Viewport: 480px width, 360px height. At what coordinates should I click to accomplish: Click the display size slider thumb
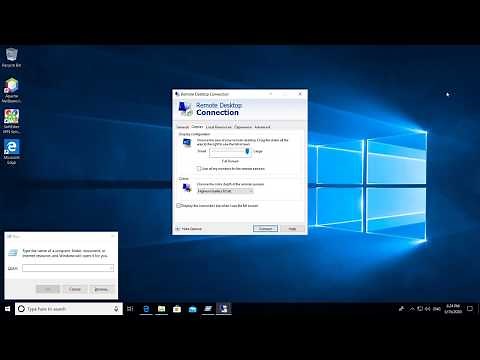tap(247, 152)
